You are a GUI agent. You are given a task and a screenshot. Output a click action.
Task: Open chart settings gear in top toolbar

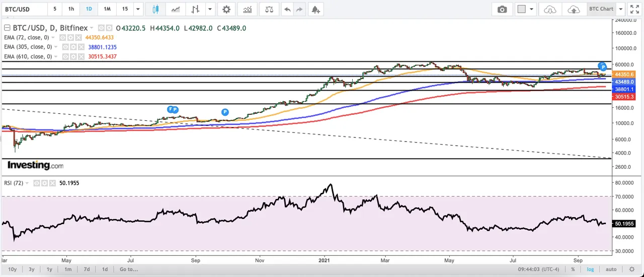click(226, 9)
